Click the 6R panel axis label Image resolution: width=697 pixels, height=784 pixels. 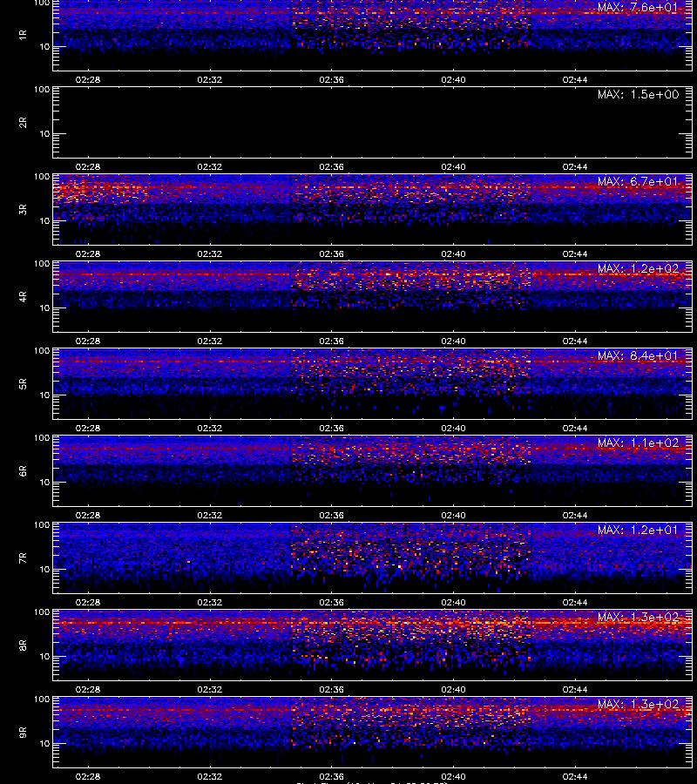pos(23,470)
